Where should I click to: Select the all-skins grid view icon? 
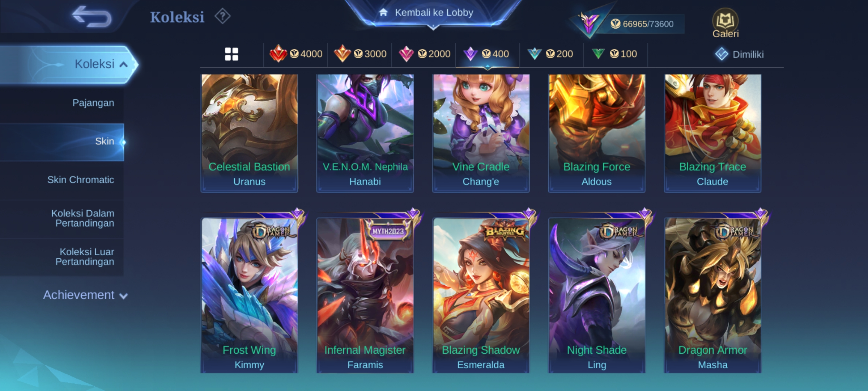pyautogui.click(x=231, y=54)
